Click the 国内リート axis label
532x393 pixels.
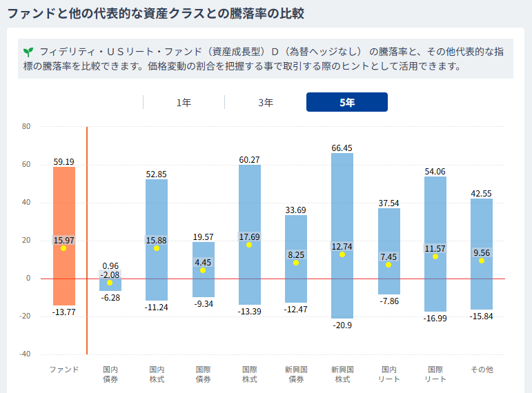pos(388,374)
